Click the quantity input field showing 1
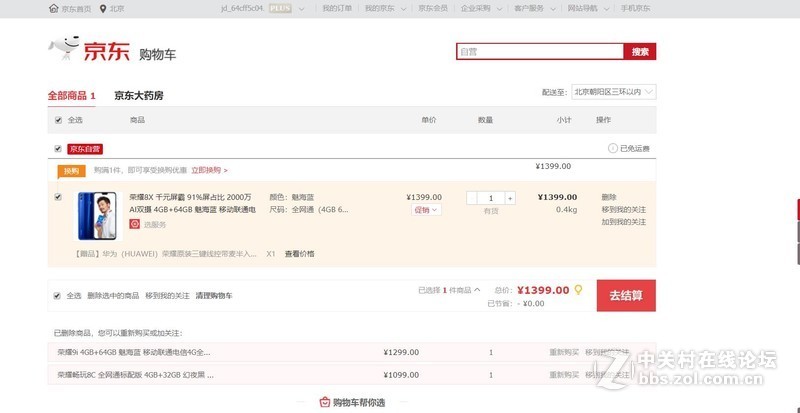 pos(491,198)
